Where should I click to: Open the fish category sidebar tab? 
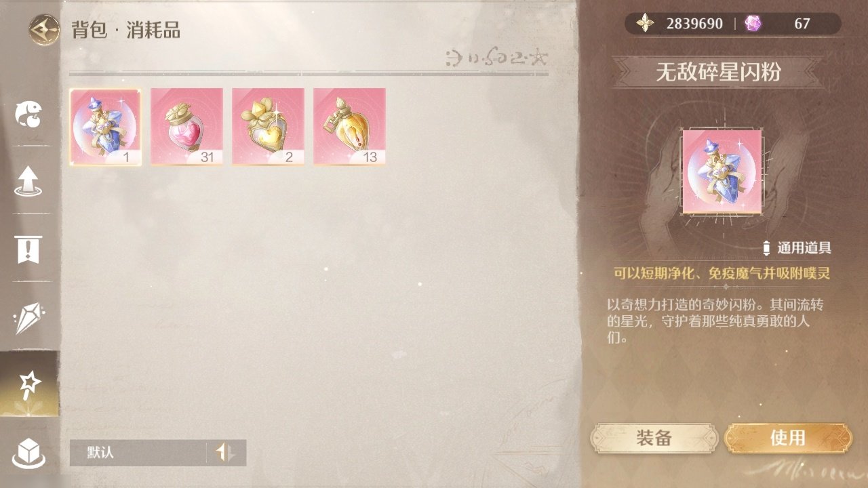pos(28,114)
